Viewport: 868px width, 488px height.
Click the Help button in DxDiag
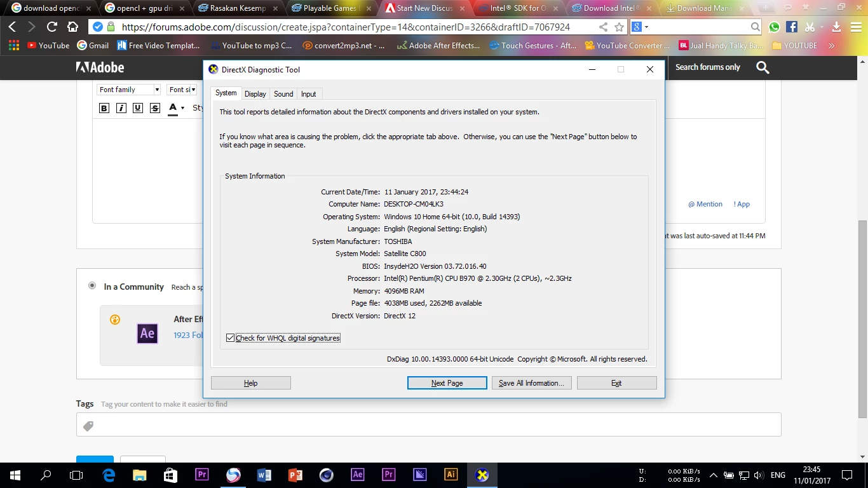pos(251,383)
